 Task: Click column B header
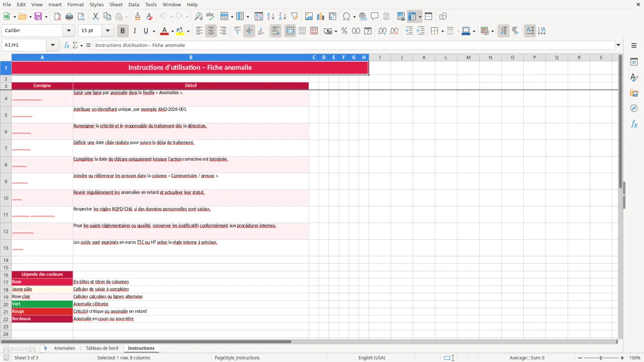(191, 57)
